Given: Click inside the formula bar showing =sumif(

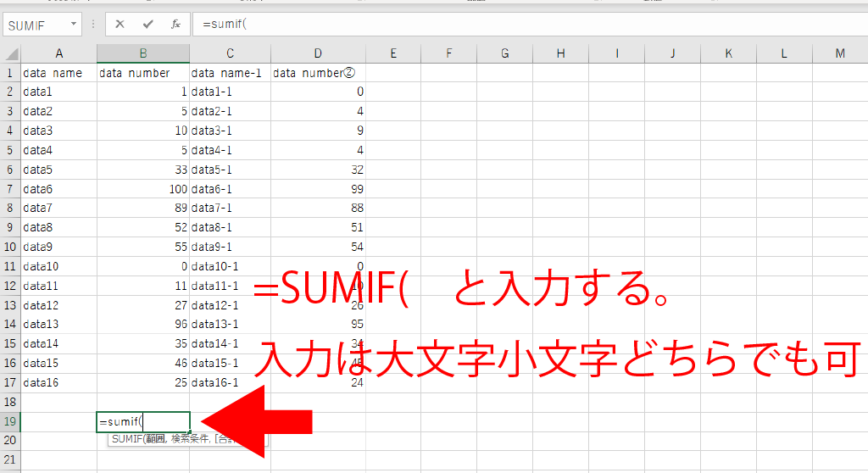Looking at the screenshot, I should [509, 25].
